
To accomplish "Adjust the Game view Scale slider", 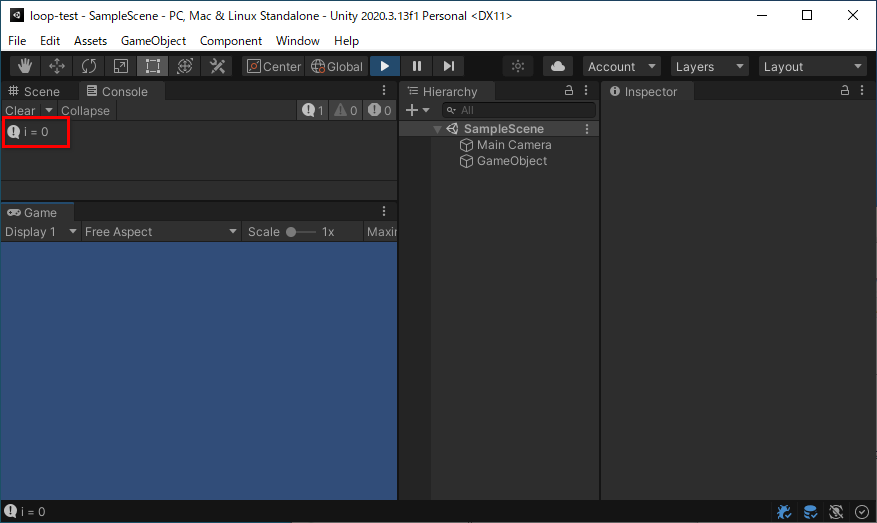I will pyautogui.click(x=301, y=232).
